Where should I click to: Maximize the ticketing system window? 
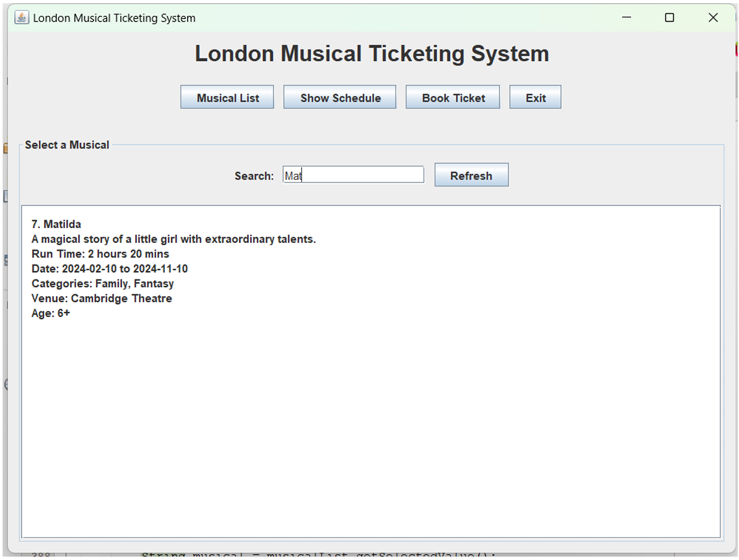(670, 18)
